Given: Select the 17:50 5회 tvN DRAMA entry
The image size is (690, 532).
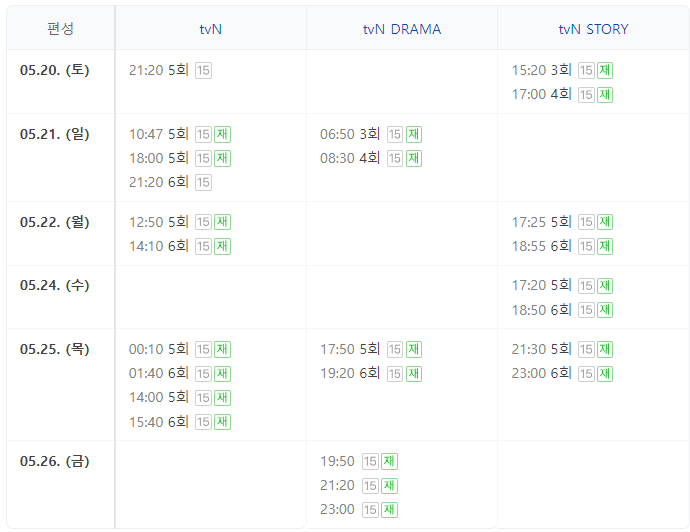Looking at the screenshot, I should pyautogui.click(x=350, y=349).
